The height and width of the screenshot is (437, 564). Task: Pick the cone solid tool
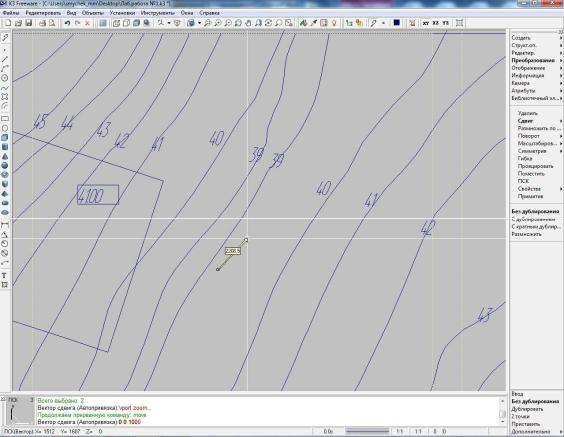pos(5,156)
